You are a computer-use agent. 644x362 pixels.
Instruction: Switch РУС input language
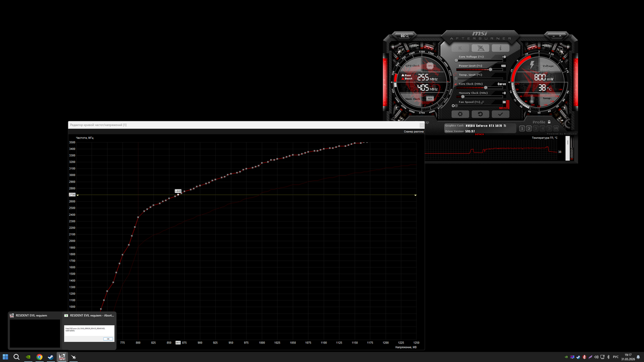click(616, 357)
